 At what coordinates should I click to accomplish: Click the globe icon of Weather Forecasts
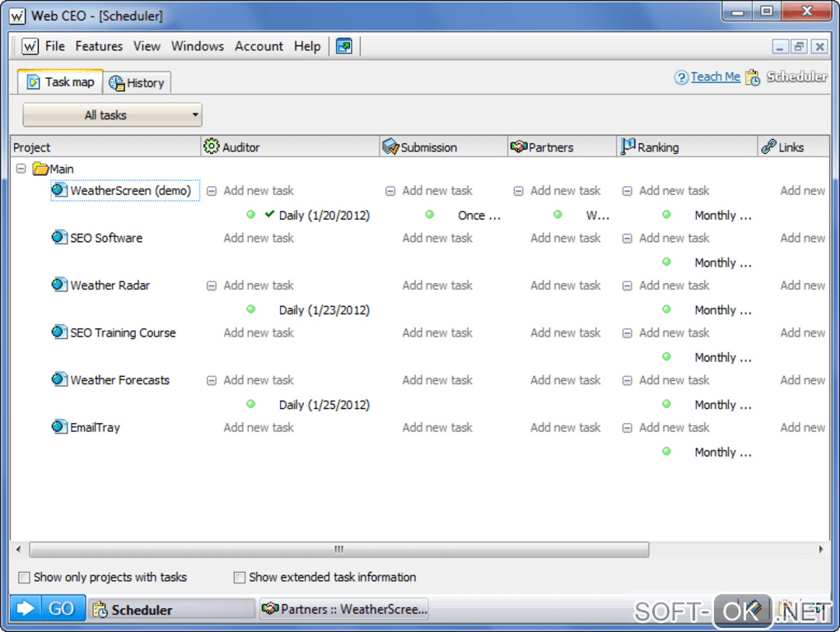point(59,379)
